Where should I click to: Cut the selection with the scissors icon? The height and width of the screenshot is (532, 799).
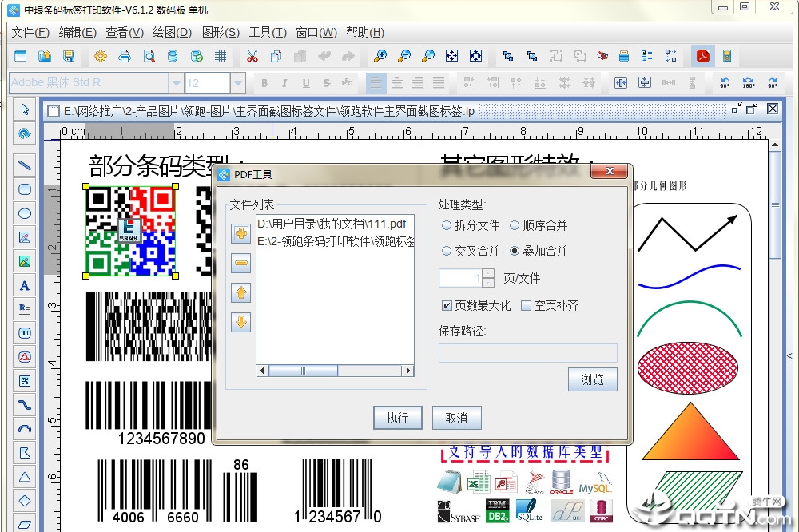252,56
